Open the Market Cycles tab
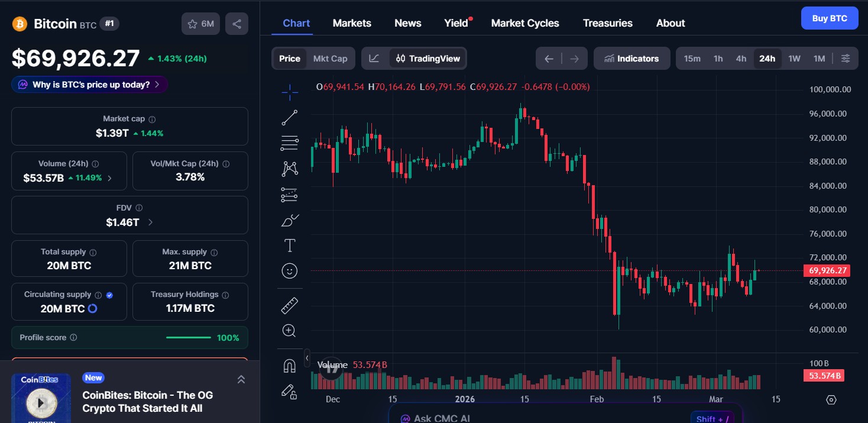The height and width of the screenshot is (423, 868). (x=524, y=22)
